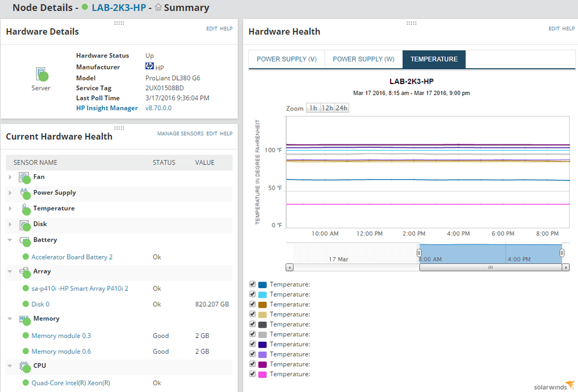Open the Manage Sensors link
This screenshot has height=392, width=578.
(x=180, y=134)
